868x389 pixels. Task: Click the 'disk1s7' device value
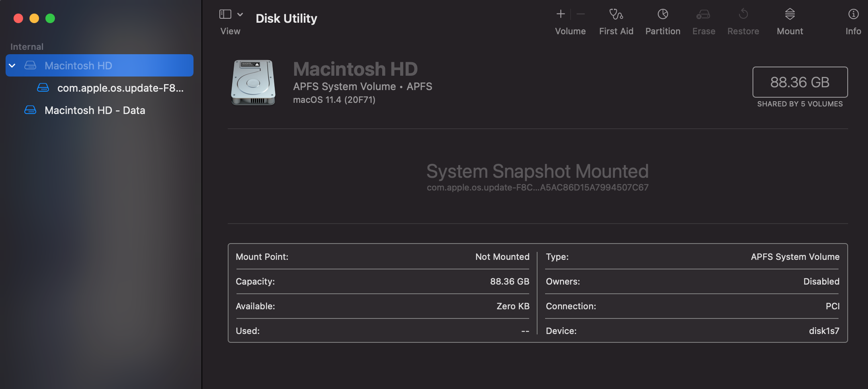tap(824, 331)
